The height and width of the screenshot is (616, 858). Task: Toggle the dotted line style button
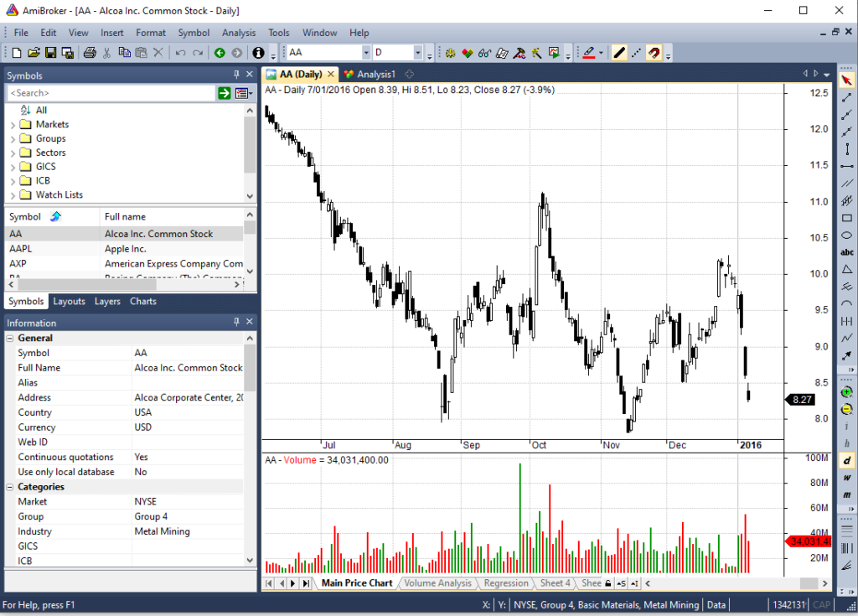(x=637, y=53)
